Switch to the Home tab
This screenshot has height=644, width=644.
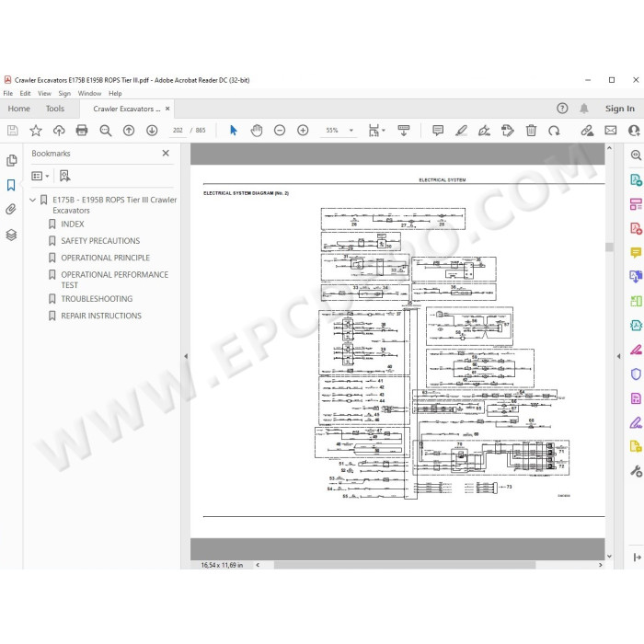[x=19, y=109]
